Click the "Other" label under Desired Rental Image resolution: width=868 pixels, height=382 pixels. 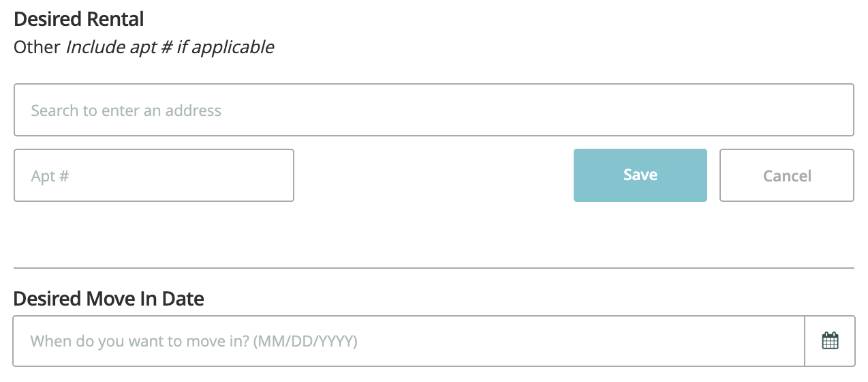[37, 48]
